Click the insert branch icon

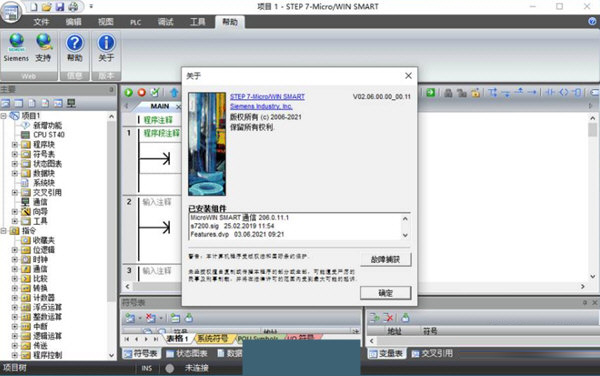click(493, 92)
